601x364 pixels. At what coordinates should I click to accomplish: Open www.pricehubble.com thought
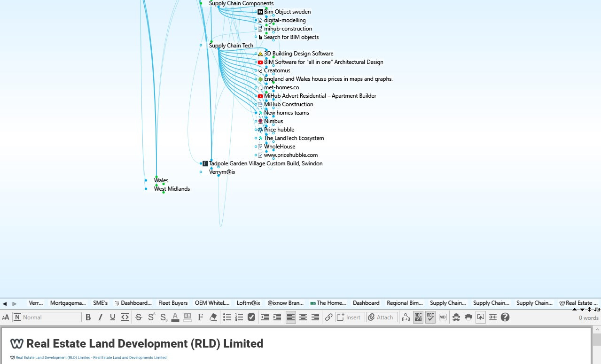coord(291,155)
